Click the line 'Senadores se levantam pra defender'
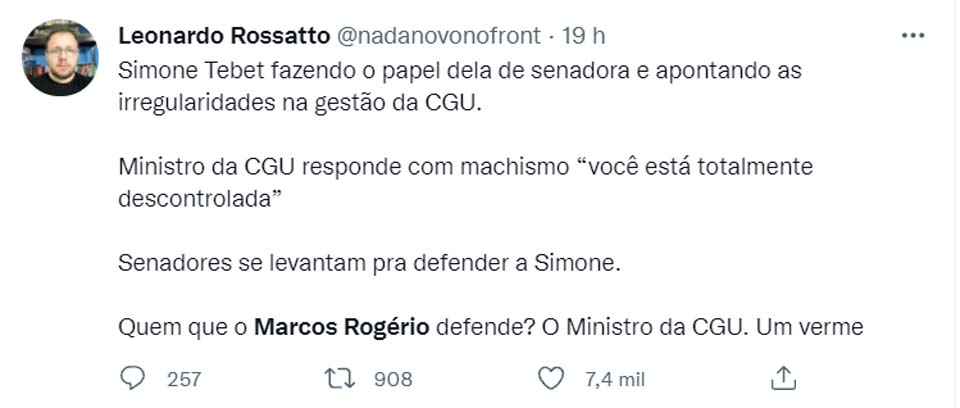 [369, 262]
